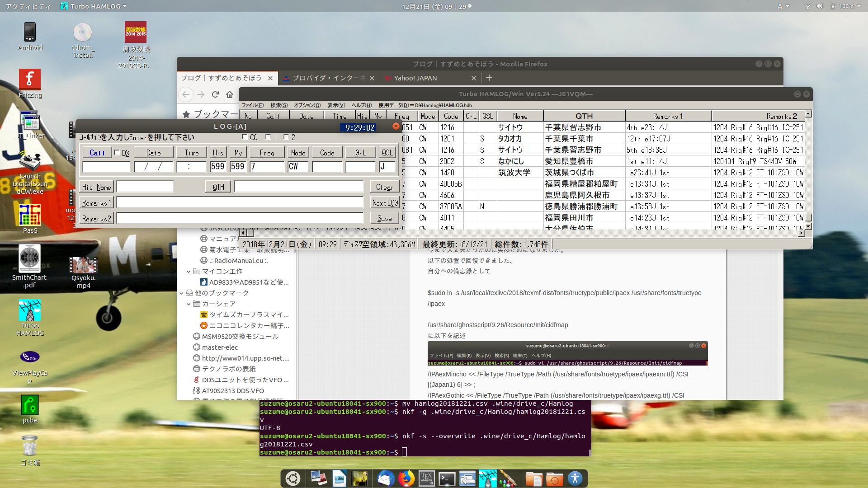Collapse the マイコン工作 bookmark folder

[189, 272]
